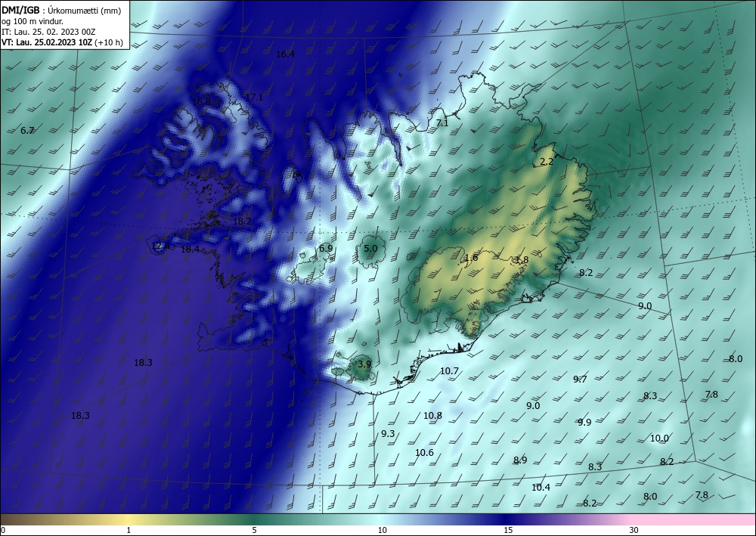Click the pink end of the color scale
The image size is (756, 536).
pos(694,519)
